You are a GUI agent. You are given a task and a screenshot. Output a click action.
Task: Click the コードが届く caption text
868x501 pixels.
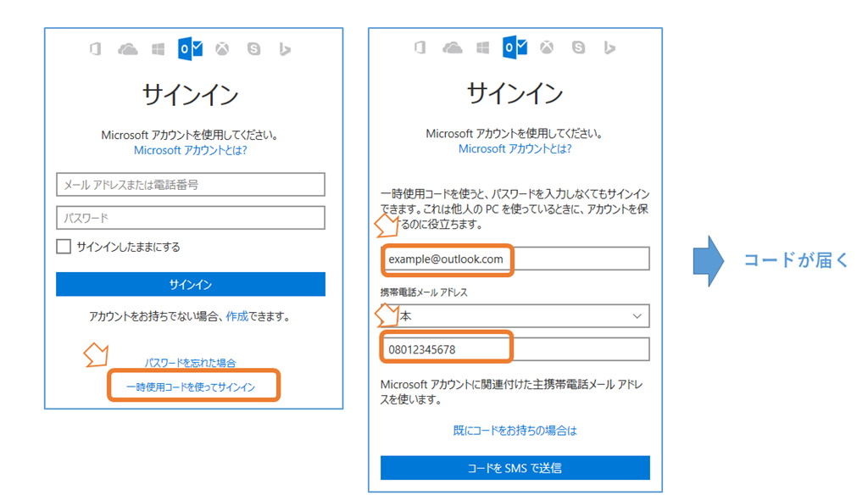[x=796, y=259]
